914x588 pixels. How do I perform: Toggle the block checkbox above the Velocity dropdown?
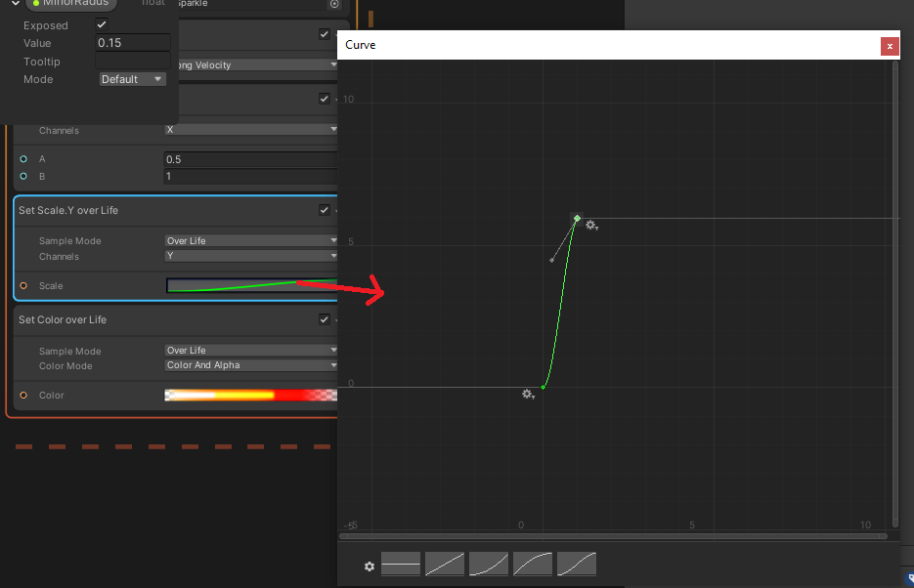(x=325, y=34)
